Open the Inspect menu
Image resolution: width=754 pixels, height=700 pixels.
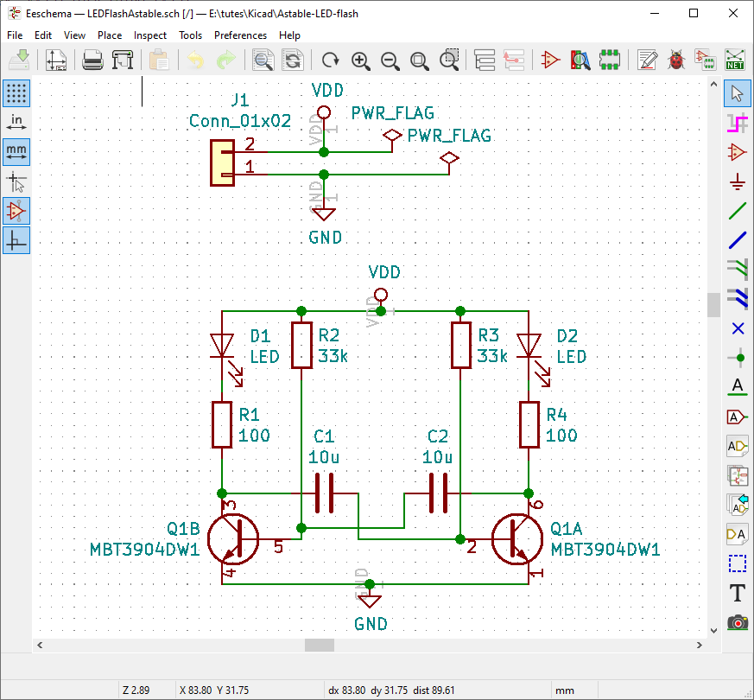click(149, 35)
